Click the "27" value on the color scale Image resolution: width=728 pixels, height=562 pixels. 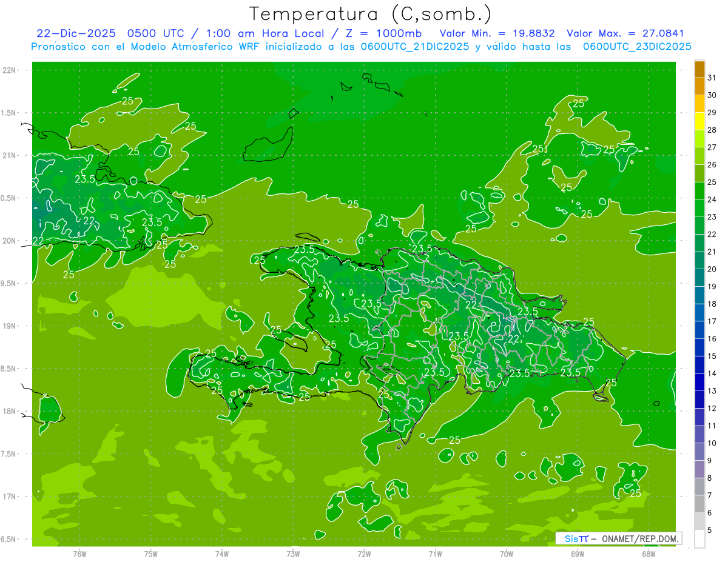coord(712,147)
